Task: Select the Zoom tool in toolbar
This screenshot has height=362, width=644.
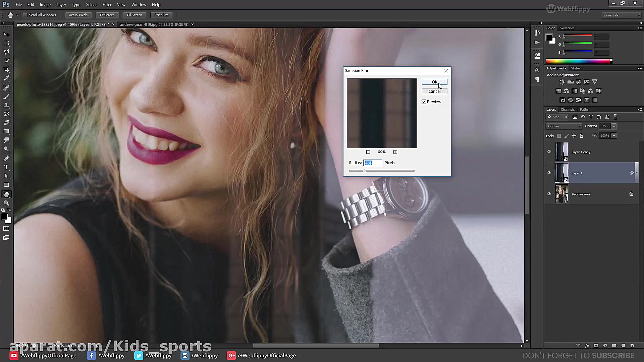Action: pos(6,203)
